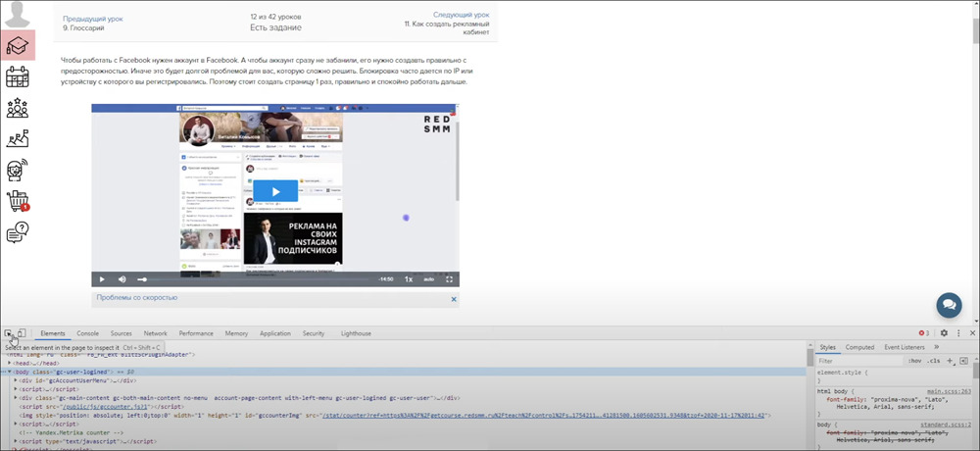
Task: Mute the video volume speaker icon
Action: click(122, 279)
